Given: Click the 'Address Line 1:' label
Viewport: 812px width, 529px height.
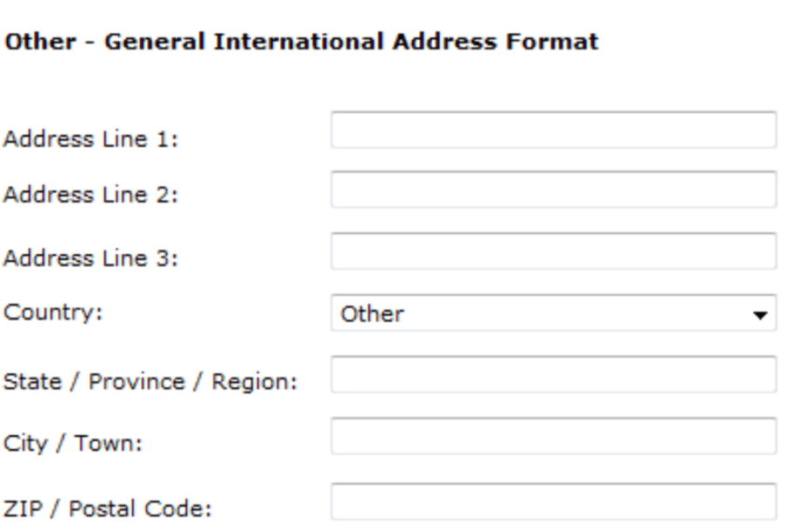Looking at the screenshot, I should coord(91,139).
